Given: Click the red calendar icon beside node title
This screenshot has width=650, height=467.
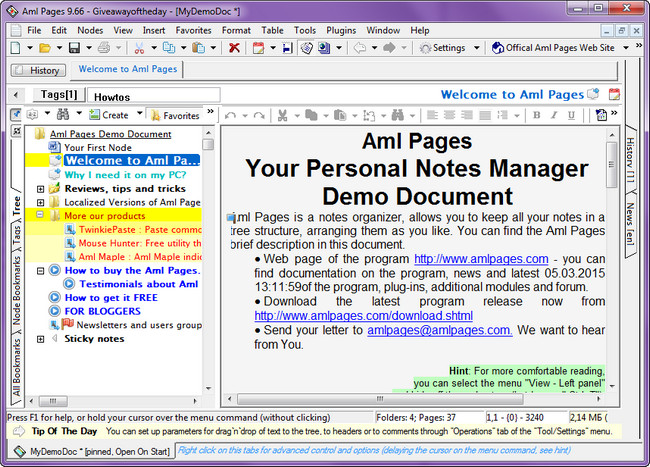Looking at the screenshot, I should point(614,94).
